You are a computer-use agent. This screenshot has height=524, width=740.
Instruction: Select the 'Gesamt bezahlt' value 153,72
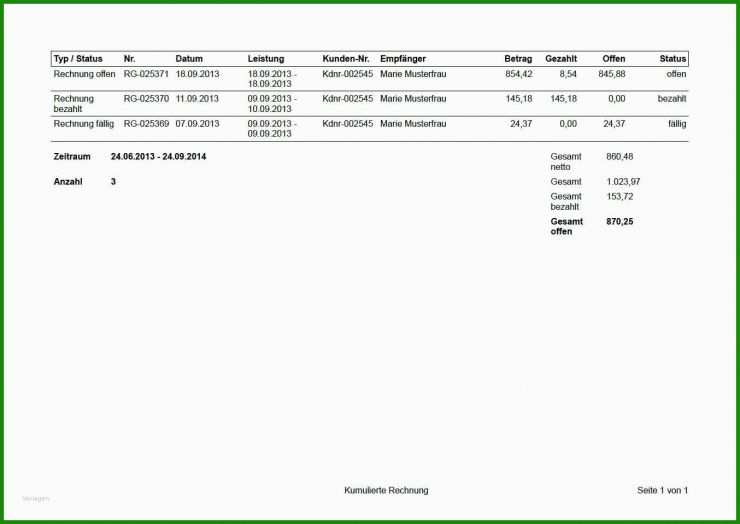point(620,196)
